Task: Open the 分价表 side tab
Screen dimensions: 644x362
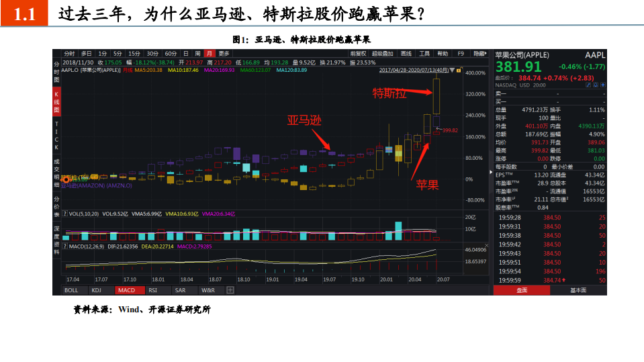Action: pyautogui.click(x=56, y=207)
